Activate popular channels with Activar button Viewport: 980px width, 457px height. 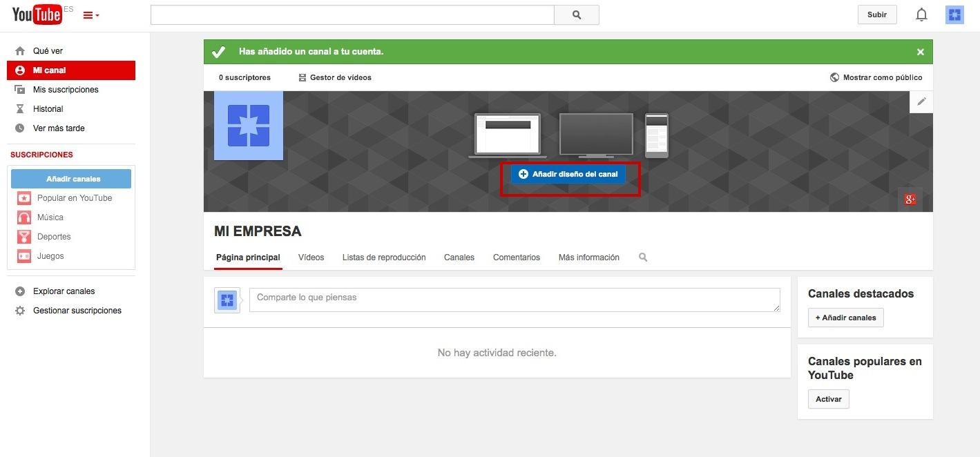coord(828,399)
